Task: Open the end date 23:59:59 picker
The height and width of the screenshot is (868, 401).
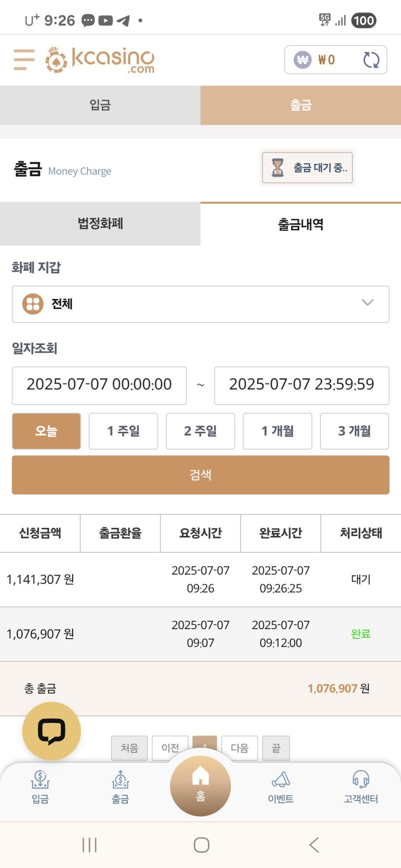Action: pyautogui.click(x=302, y=386)
